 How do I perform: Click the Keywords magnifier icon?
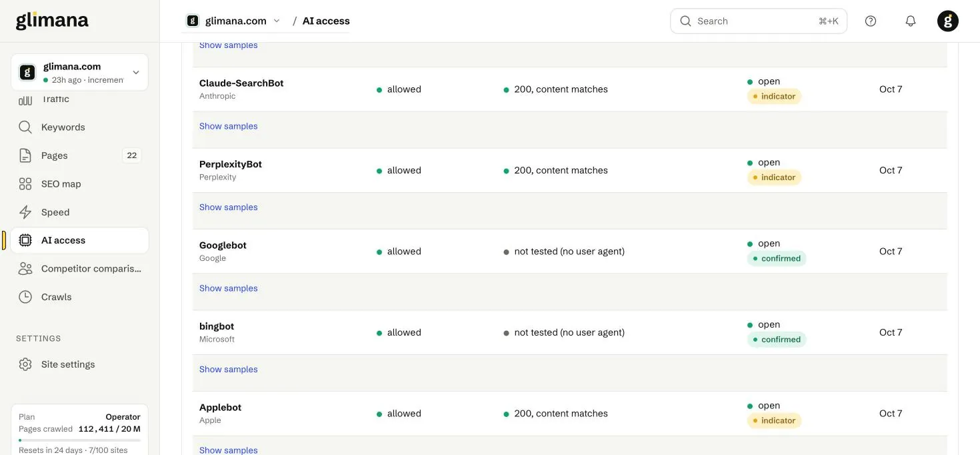[25, 127]
